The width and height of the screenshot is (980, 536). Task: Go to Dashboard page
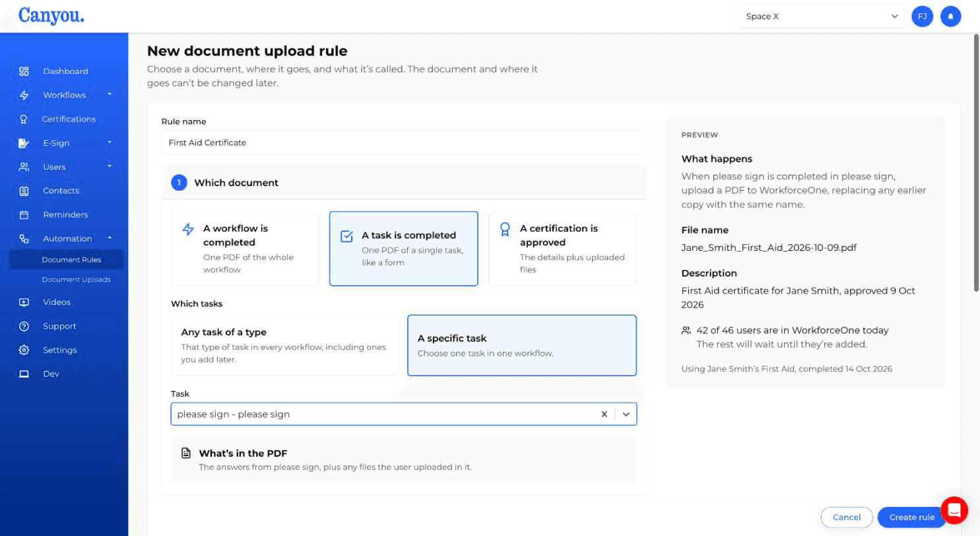[x=65, y=71]
